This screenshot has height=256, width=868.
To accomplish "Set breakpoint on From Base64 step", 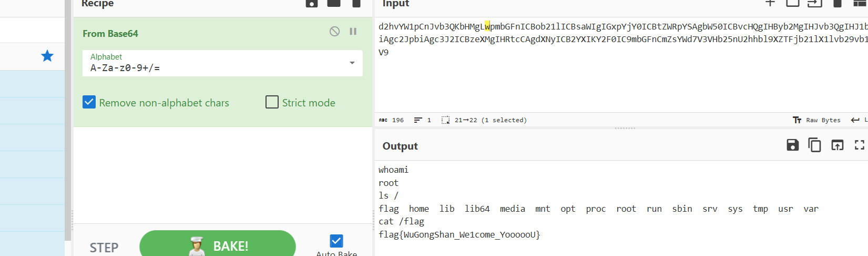I will click(353, 32).
